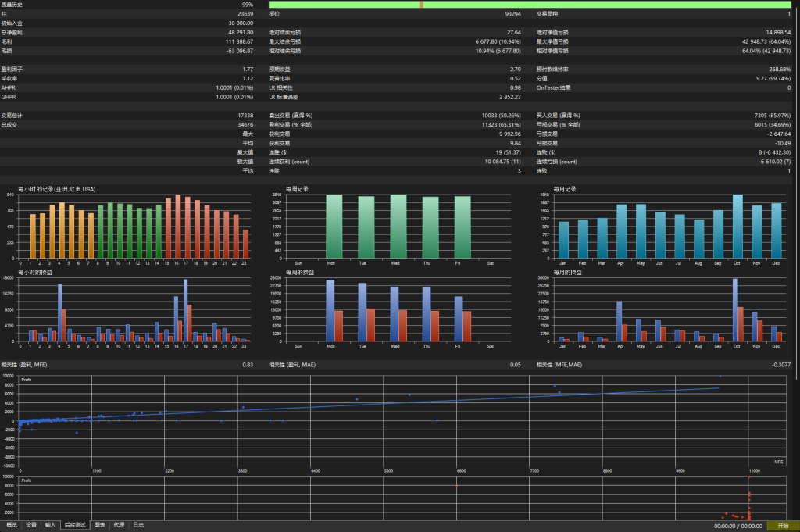Click the 00:00:00 / 00:00:00 timer text
Viewport: 800px width, 532px height.
[x=737, y=526]
